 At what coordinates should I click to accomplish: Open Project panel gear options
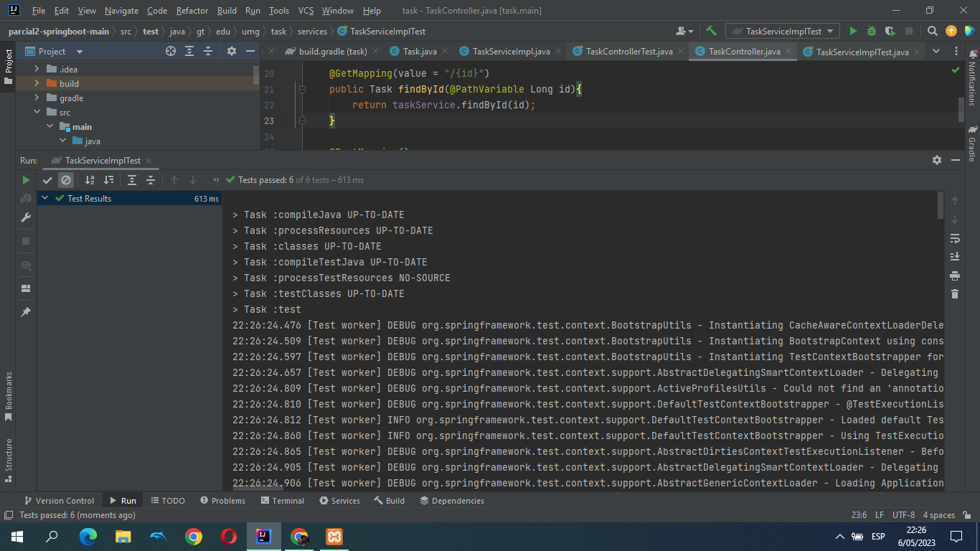pyautogui.click(x=231, y=51)
